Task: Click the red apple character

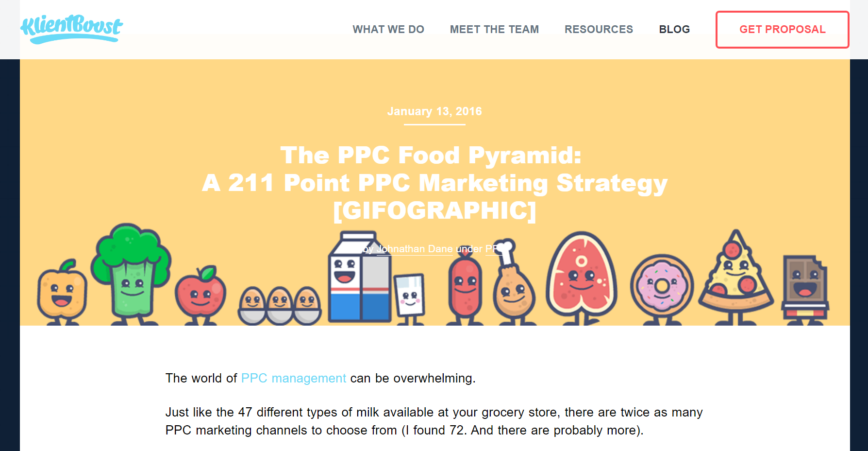Action: click(200, 295)
